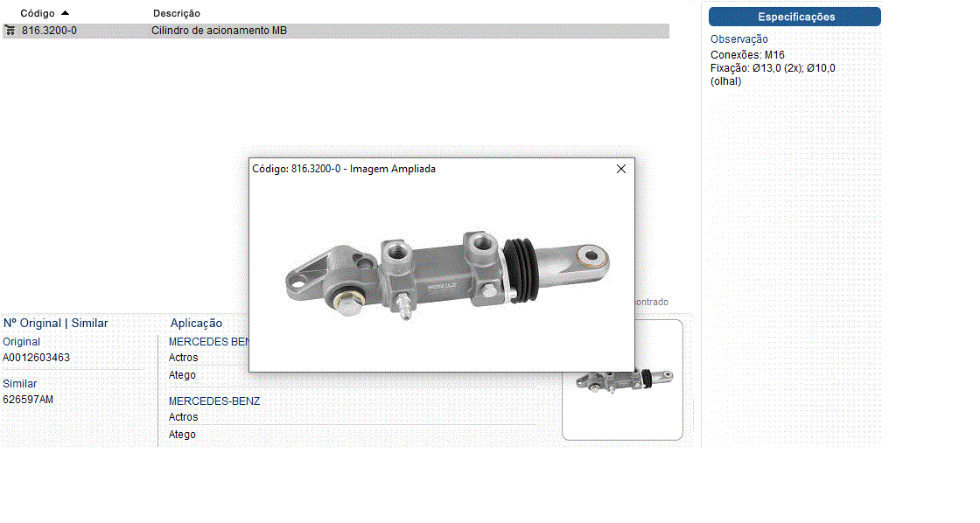This screenshot has width=980, height=523.
Task: Click the cart icon beside code 816.3200-0
Action: click(x=10, y=31)
